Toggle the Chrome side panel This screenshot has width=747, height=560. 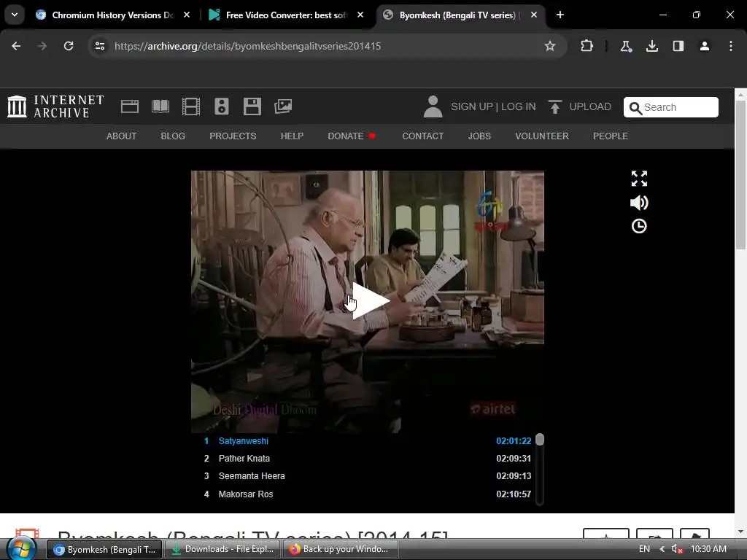click(x=678, y=46)
